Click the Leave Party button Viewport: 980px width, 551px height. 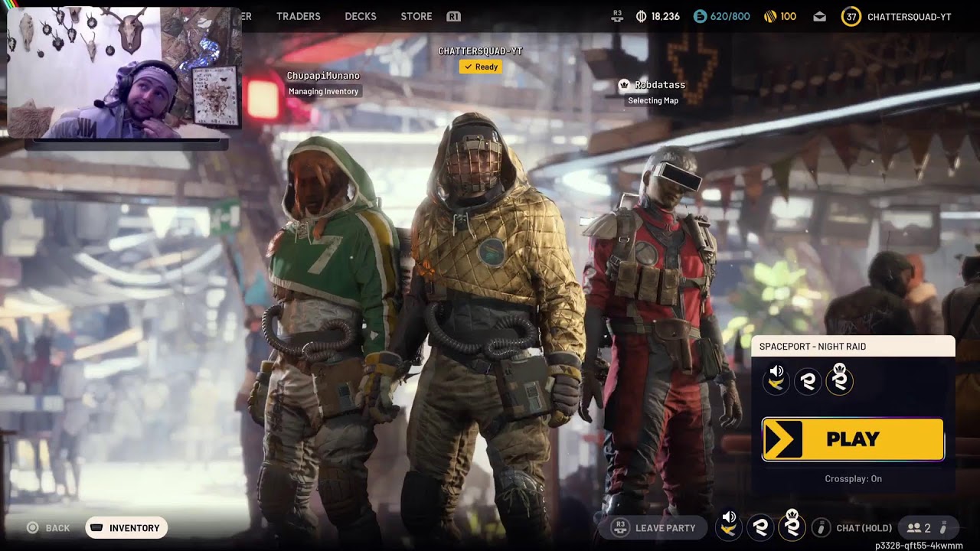[x=654, y=527]
